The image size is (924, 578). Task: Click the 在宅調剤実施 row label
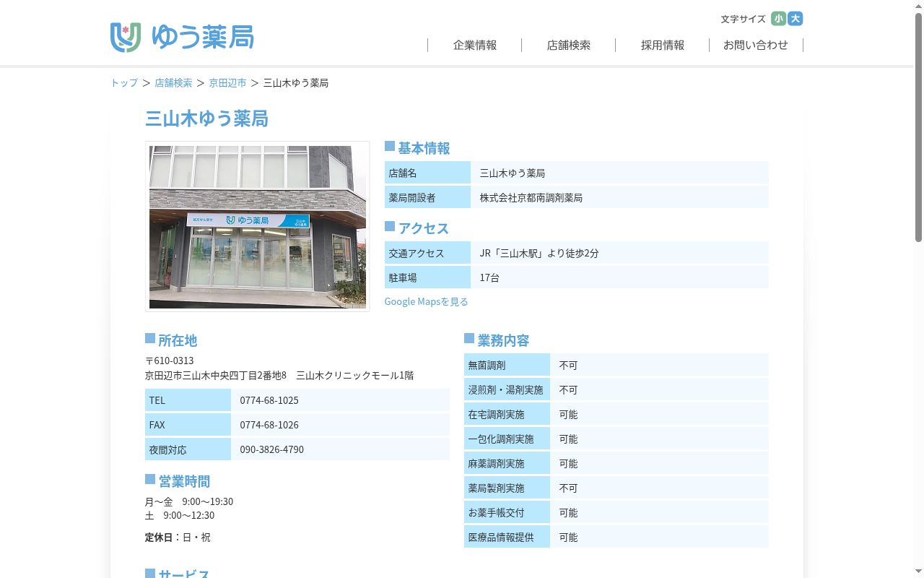click(507, 415)
